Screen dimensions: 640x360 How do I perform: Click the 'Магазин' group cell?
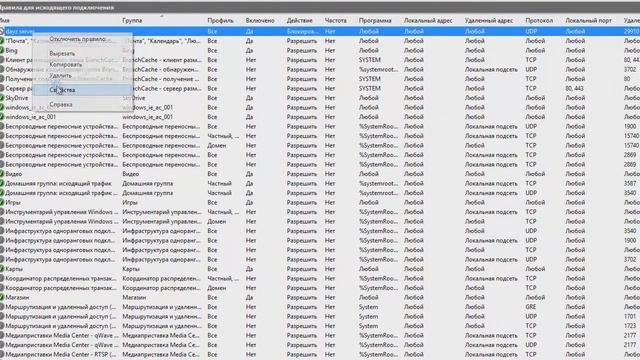[x=134, y=298]
